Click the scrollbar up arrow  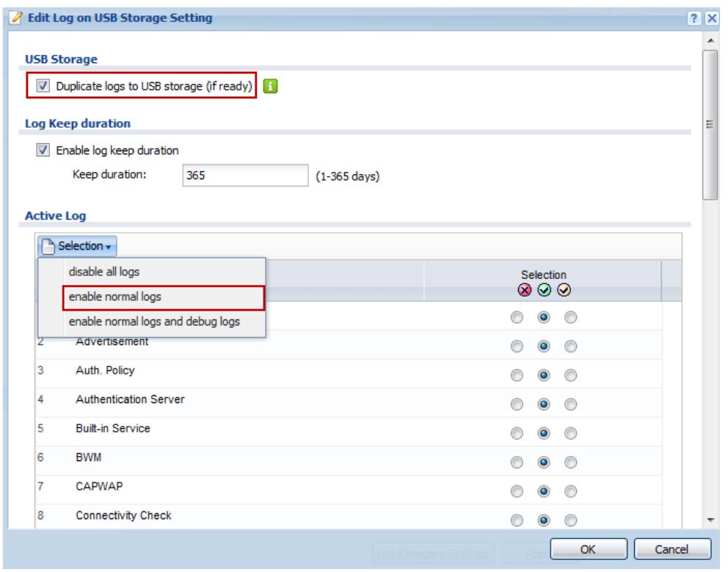[710, 41]
